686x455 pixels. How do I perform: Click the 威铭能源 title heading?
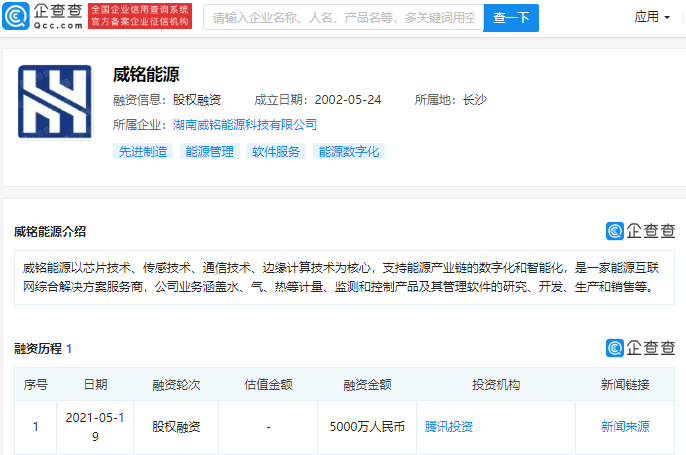(x=146, y=74)
